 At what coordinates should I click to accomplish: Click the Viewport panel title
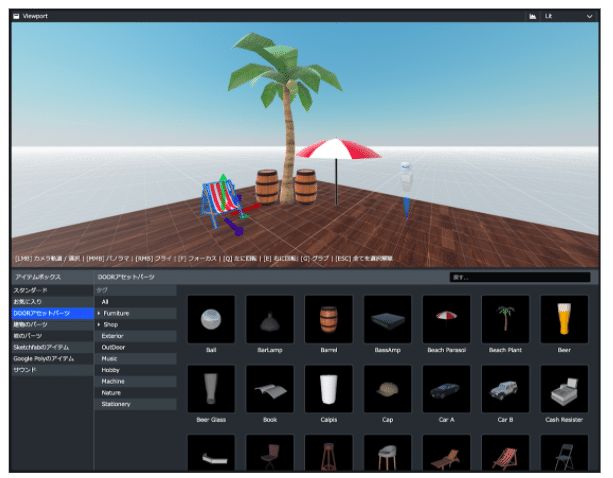pos(35,16)
